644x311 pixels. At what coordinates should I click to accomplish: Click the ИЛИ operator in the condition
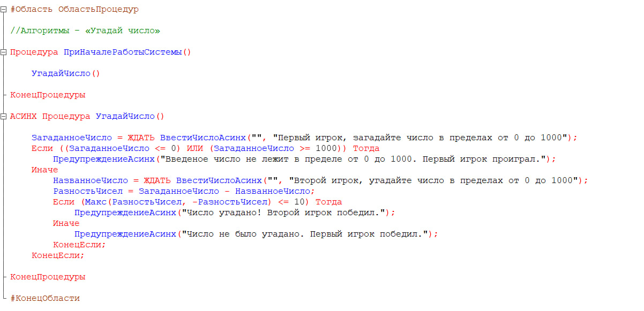(195, 149)
